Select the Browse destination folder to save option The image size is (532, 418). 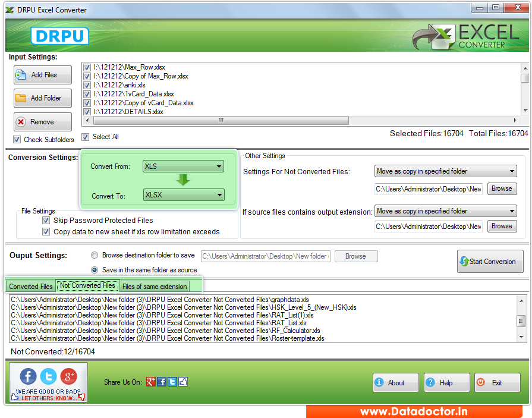tap(95, 256)
